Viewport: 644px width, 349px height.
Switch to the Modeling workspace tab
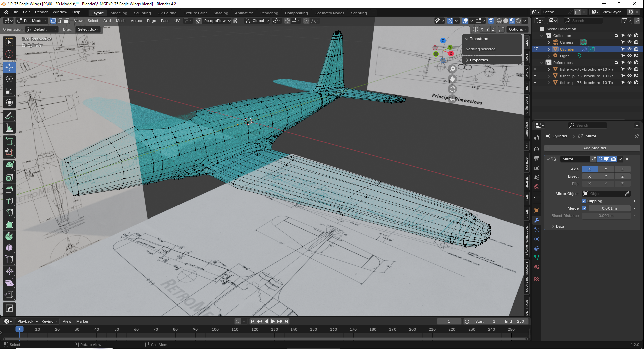[x=119, y=13]
